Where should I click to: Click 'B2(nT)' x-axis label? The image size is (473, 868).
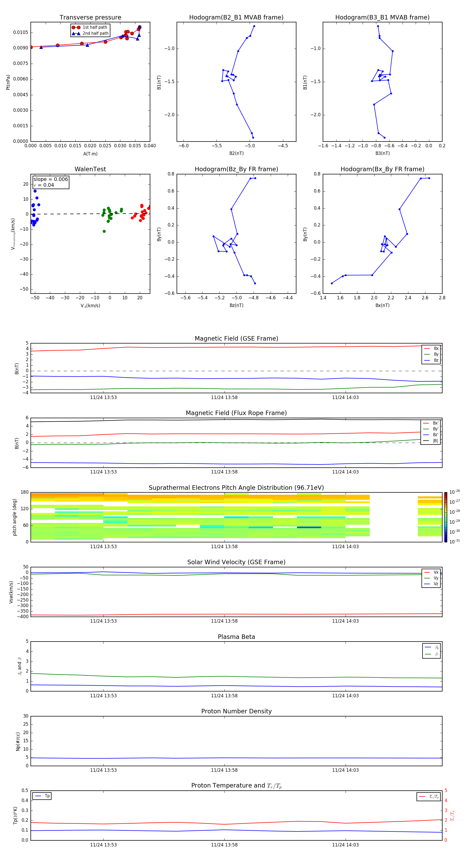coord(236,153)
